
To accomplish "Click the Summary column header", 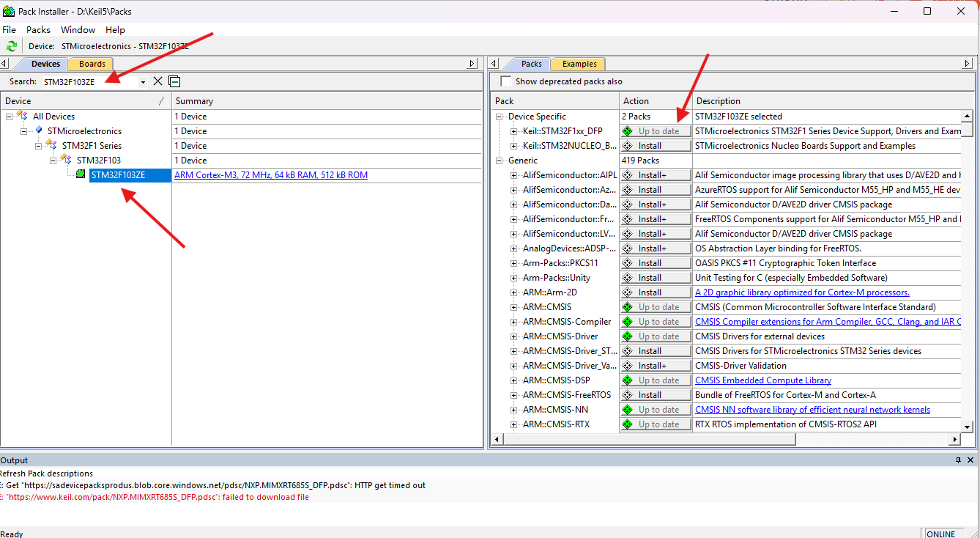I will [x=327, y=101].
